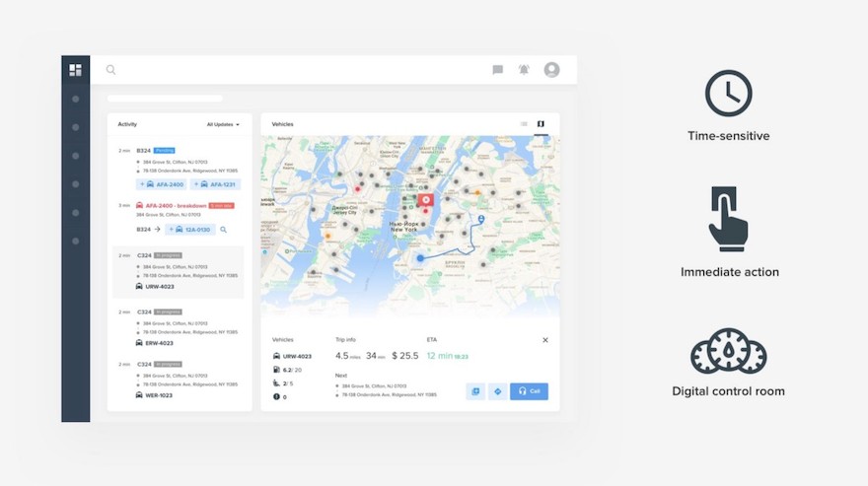Assign vehicle AFA-2400 chip

pos(162,184)
